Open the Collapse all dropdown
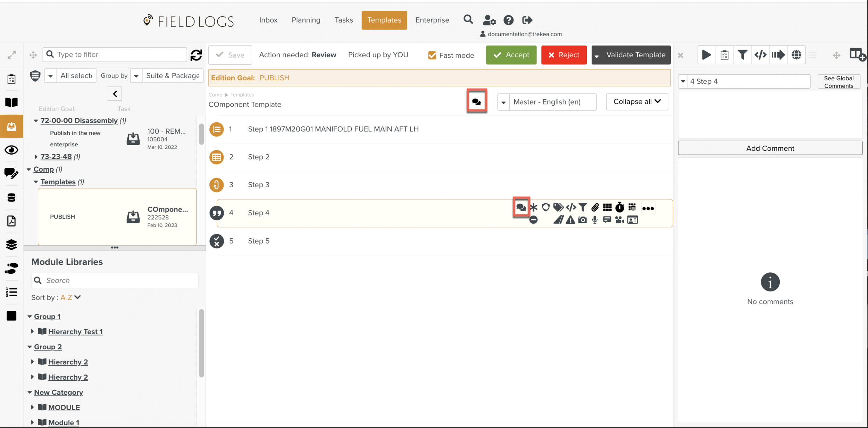Screen dimensions: 868x428 pos(637,102)
